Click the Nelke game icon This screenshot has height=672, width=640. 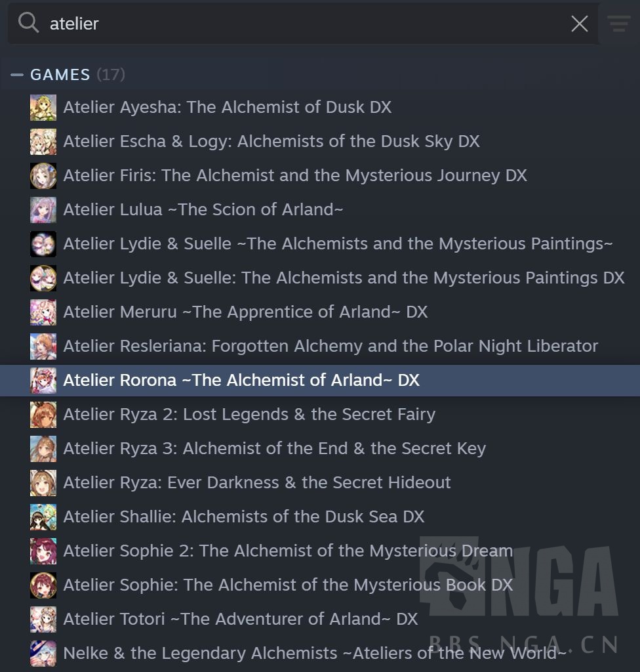point(43,654)
